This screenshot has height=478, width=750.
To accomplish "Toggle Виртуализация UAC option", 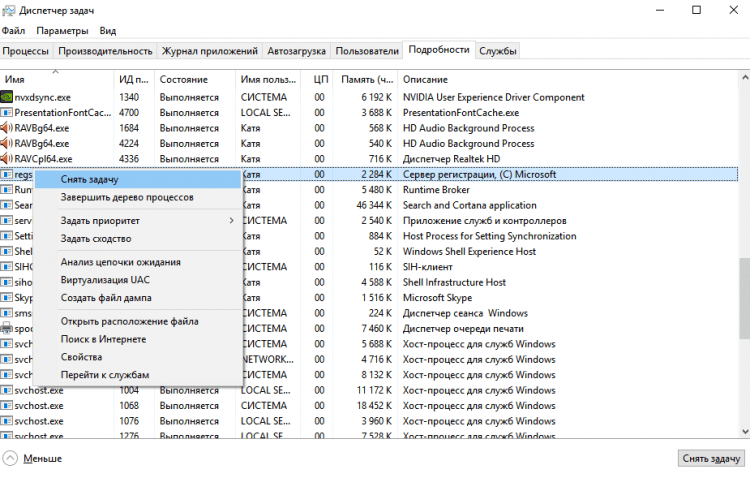I will click(138, 279).
